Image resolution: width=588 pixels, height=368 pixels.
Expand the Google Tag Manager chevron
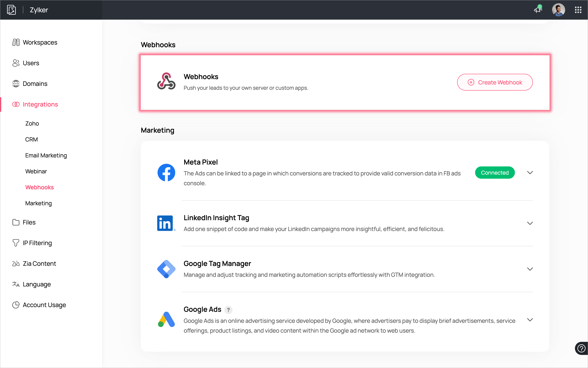click(x=530, y=269)
